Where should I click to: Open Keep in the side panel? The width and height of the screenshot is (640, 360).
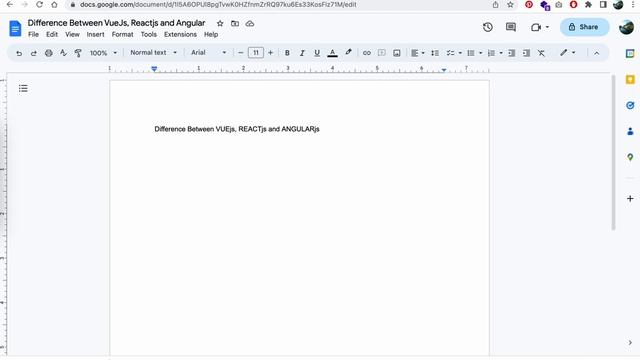point(630,80)
